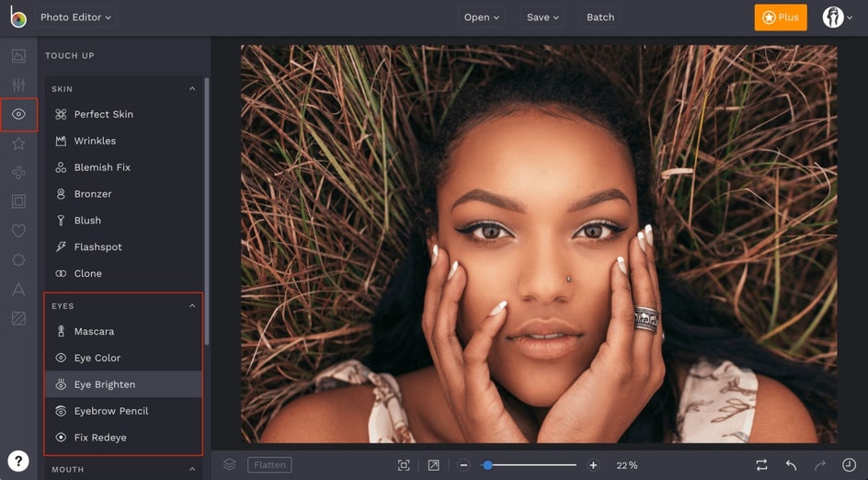868x480 pixels.
Task: Select the Clone tool
Action: (x=123, y=273)
